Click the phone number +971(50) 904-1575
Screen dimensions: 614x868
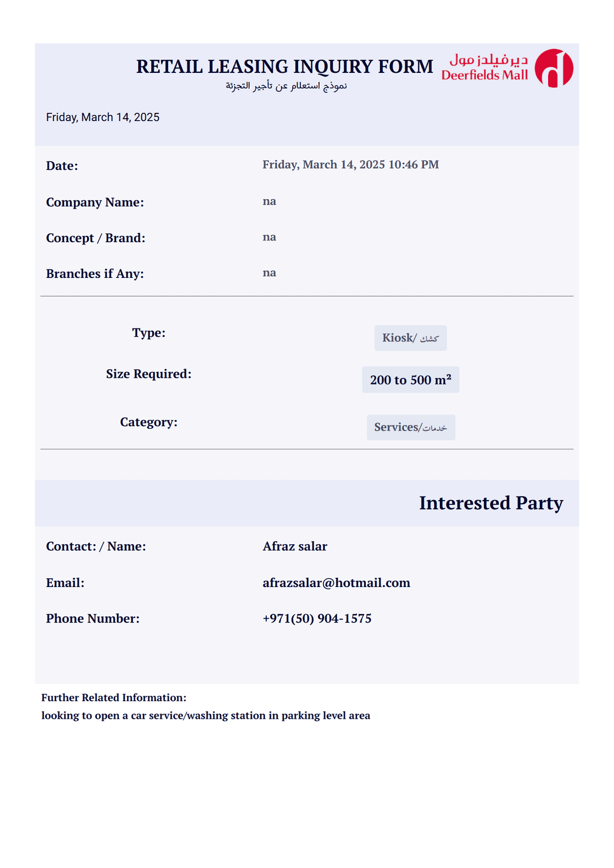[x=317, y=618]
